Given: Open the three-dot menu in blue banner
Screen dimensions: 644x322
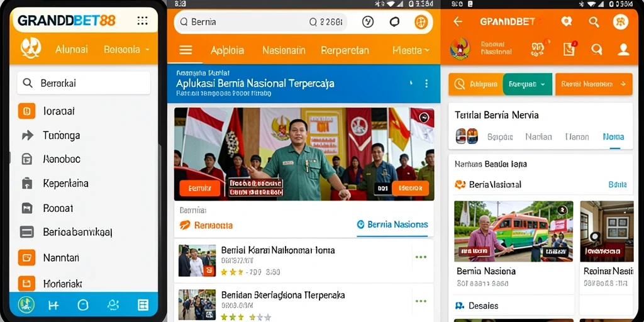Looking at the screenshot, I should [426, 84].
